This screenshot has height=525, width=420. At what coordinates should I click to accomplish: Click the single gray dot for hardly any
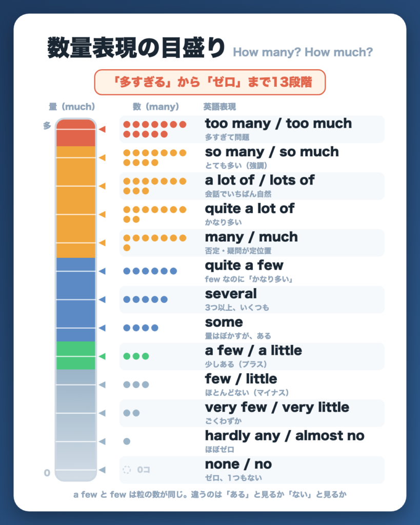(127, 441)
